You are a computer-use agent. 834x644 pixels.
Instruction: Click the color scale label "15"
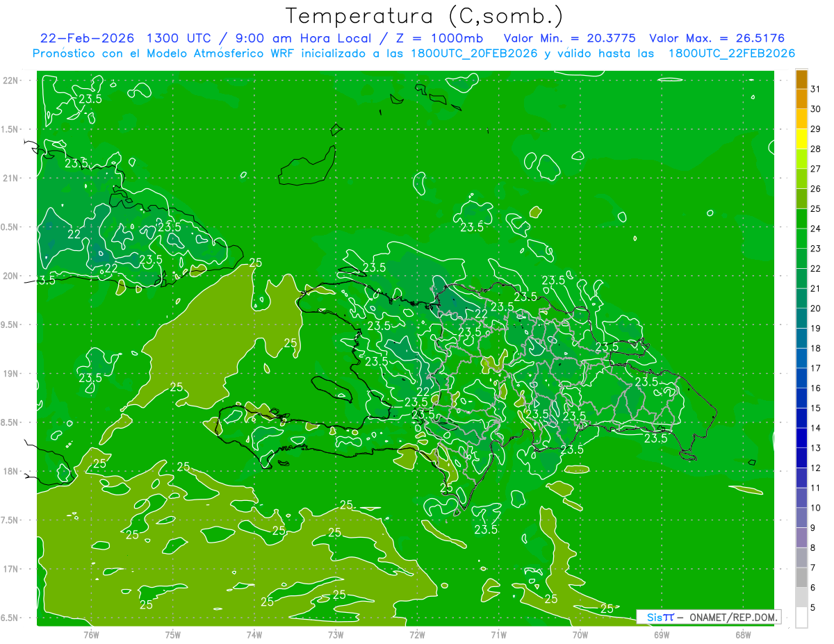pyautogui.click(x=816, y=408)
